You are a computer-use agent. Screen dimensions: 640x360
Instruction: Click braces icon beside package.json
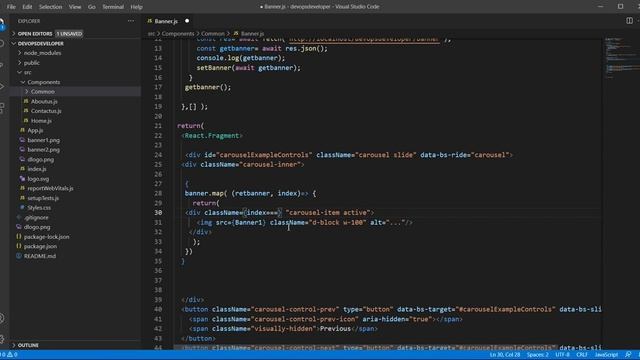point(18,246)
